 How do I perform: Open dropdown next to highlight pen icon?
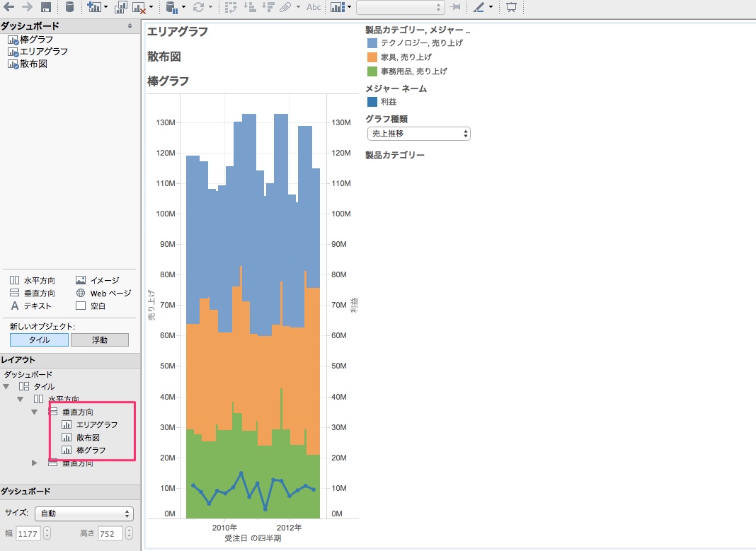pyautogui.click(x=491, y=7)
